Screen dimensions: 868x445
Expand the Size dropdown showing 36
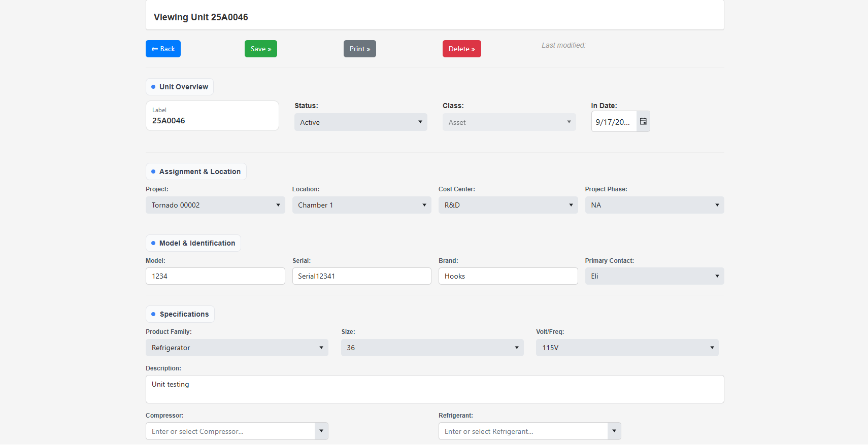(x=432, y=348)
